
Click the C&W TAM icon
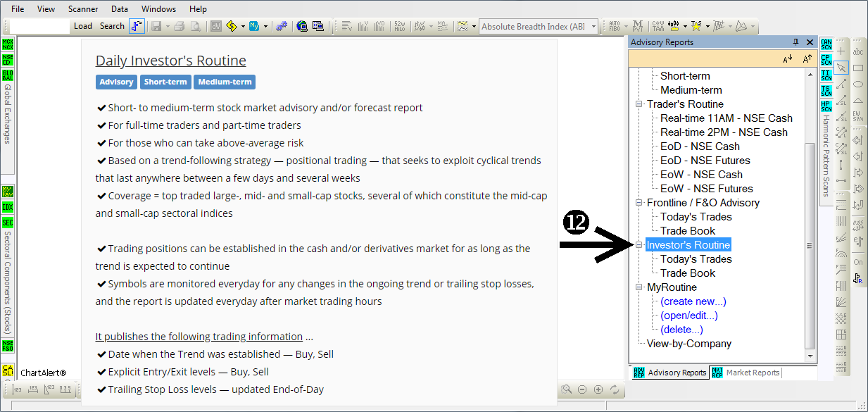click(x=658, y=26)
